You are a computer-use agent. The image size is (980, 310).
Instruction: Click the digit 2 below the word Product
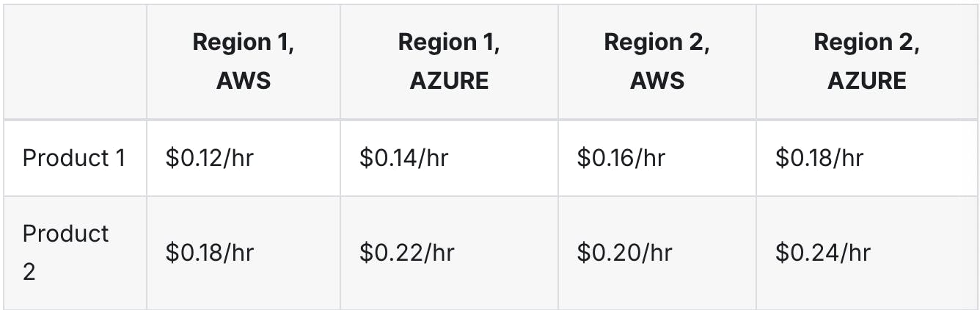click(x=29, y=273)
